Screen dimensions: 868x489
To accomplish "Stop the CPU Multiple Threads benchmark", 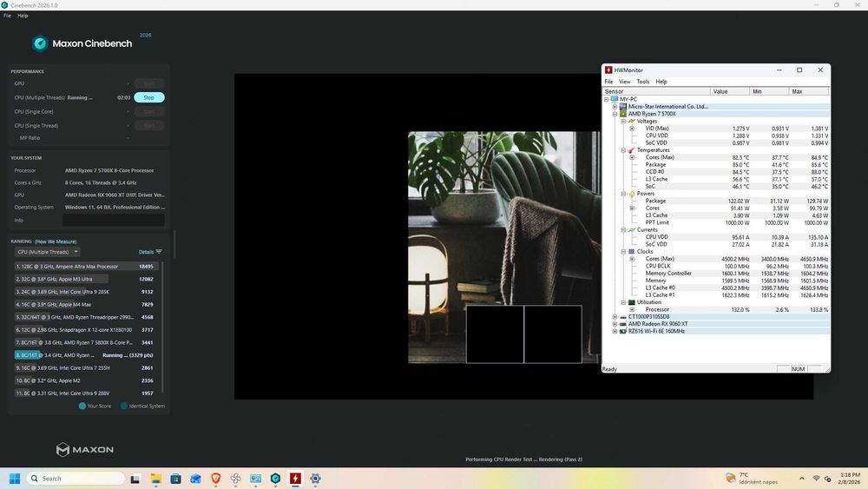I will coord(149,97).
